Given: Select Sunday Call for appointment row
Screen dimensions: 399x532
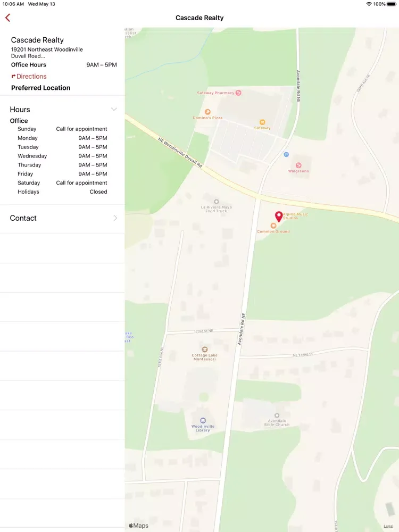Looking at the screenshot, I should click(x=62, y=129).
